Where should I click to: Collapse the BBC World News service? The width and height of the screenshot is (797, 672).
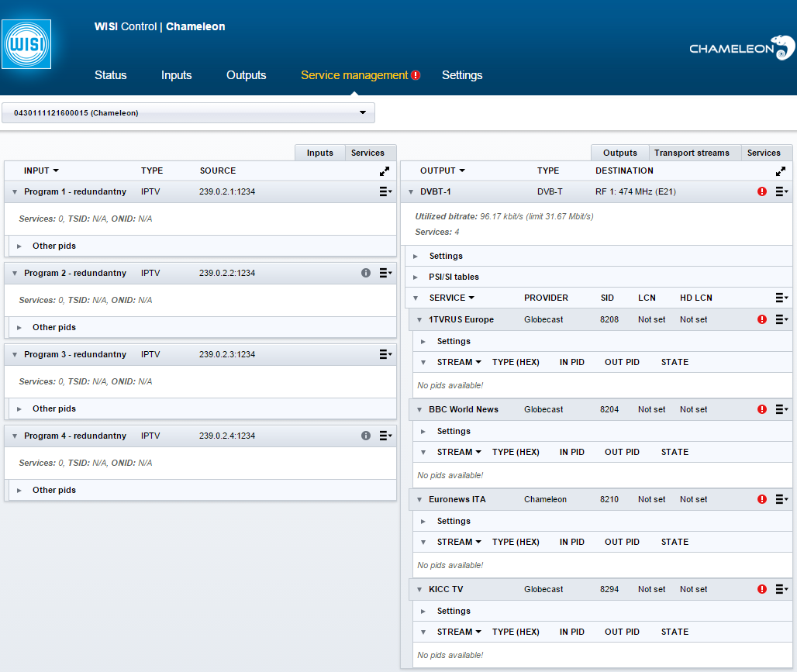(x=419, y=410)
